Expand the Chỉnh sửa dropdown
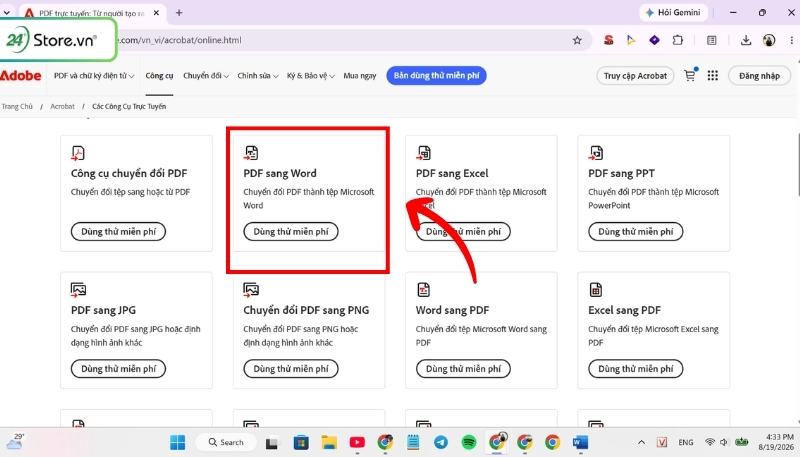 pyautogui.click(x=258, y=75)
